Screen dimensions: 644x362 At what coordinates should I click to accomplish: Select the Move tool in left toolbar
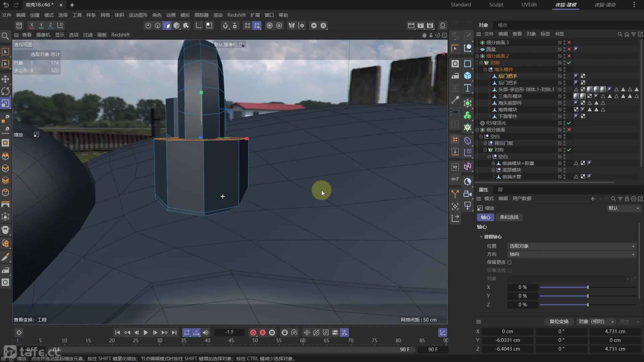[x=5, y=79]
